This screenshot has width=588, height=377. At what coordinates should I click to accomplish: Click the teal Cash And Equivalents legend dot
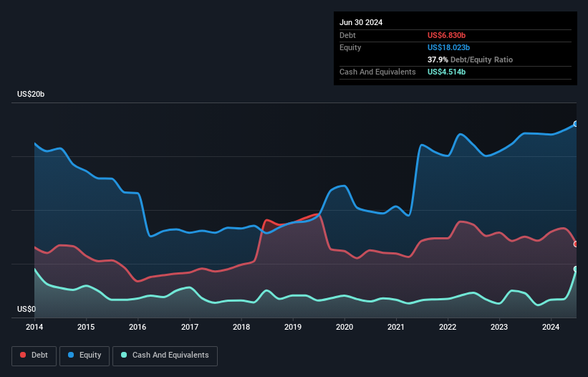point(124,355)
